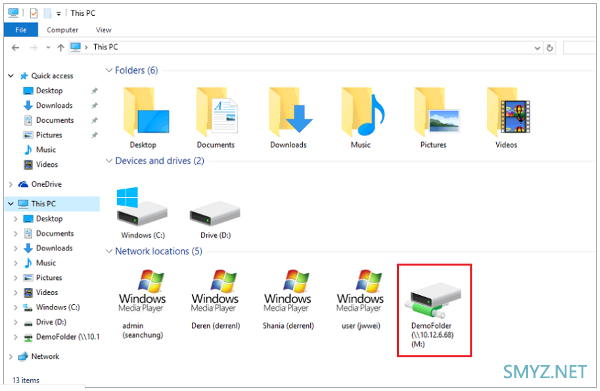Viewport: 600px width, 391px height.
Task: Click the search box at top right
Action: (x=579, y=48)
